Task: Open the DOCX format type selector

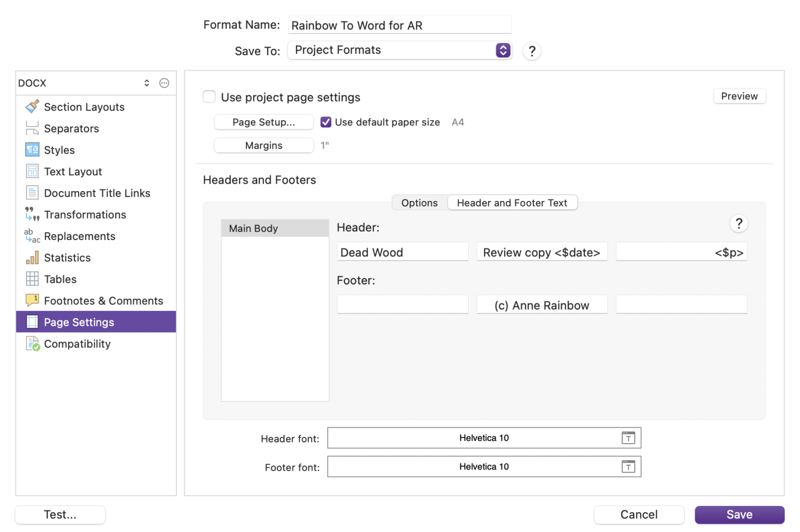Action: point(146,82)
